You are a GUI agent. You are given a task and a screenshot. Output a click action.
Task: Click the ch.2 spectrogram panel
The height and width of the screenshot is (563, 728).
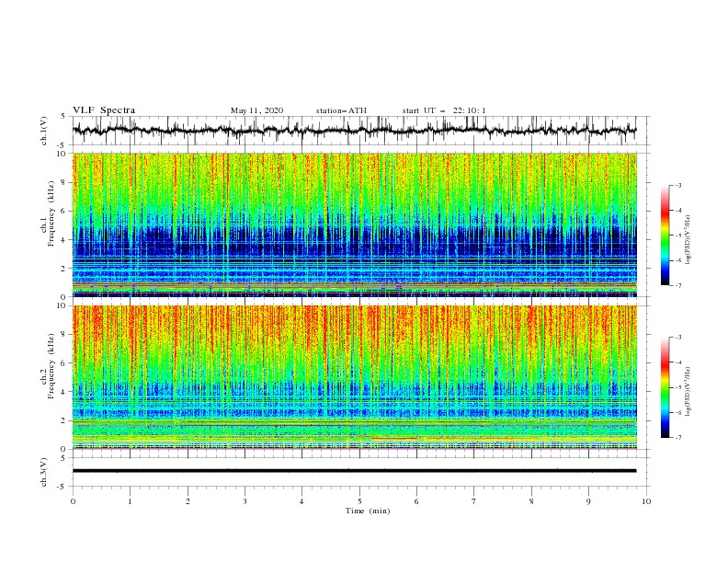(355, 377)
